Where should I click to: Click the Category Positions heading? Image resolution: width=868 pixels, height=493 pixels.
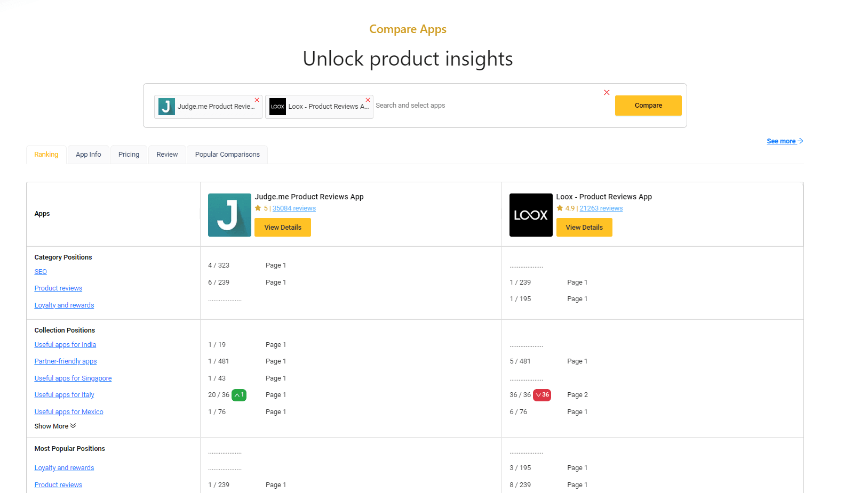click(x=63, y=257)
